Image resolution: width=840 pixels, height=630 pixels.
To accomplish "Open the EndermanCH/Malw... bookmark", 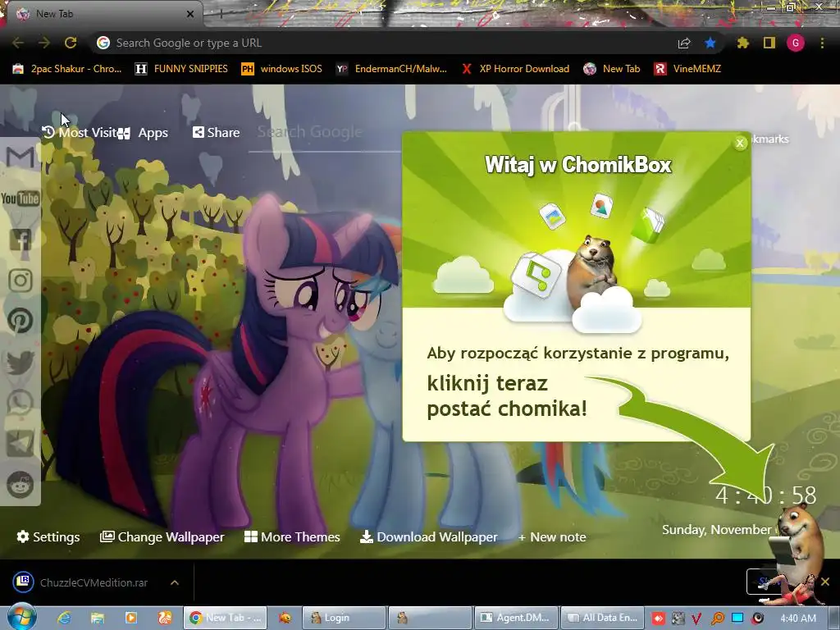I will [x=391, y=69].
